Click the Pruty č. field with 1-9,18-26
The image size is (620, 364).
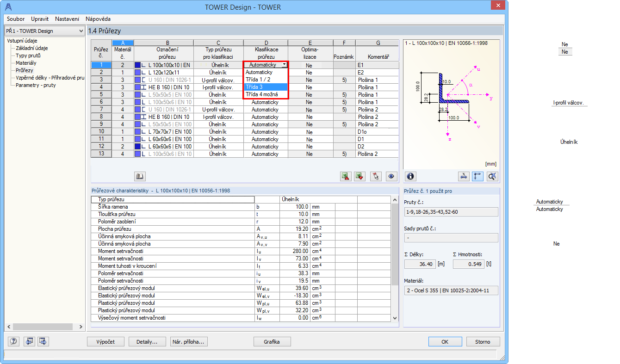(x=451, y=212)
